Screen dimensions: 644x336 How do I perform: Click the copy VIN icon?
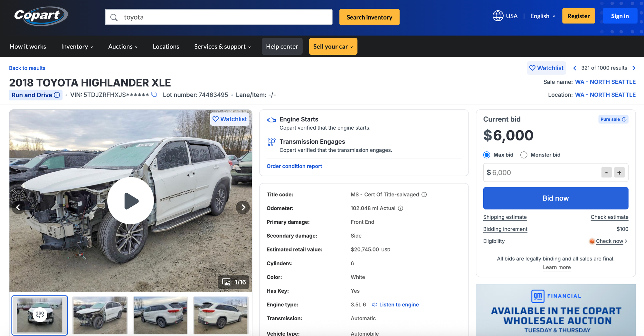coord(154,95)
